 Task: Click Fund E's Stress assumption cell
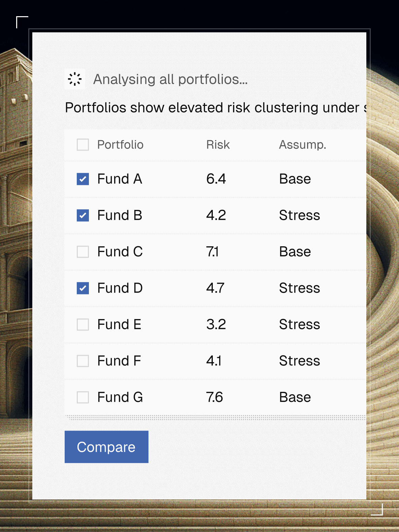coord(299,324)
